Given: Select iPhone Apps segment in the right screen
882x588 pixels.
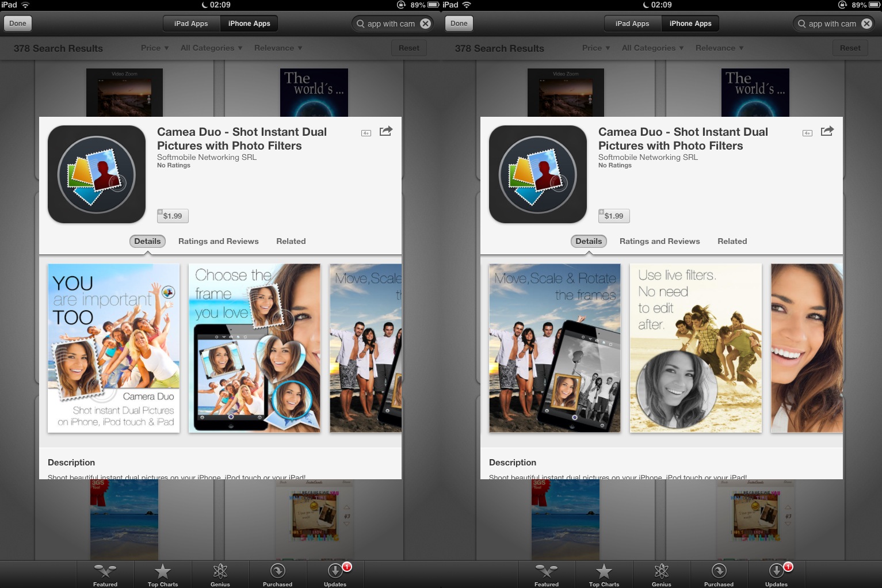Looking at the screenshot, I should [x=690, y=24].
